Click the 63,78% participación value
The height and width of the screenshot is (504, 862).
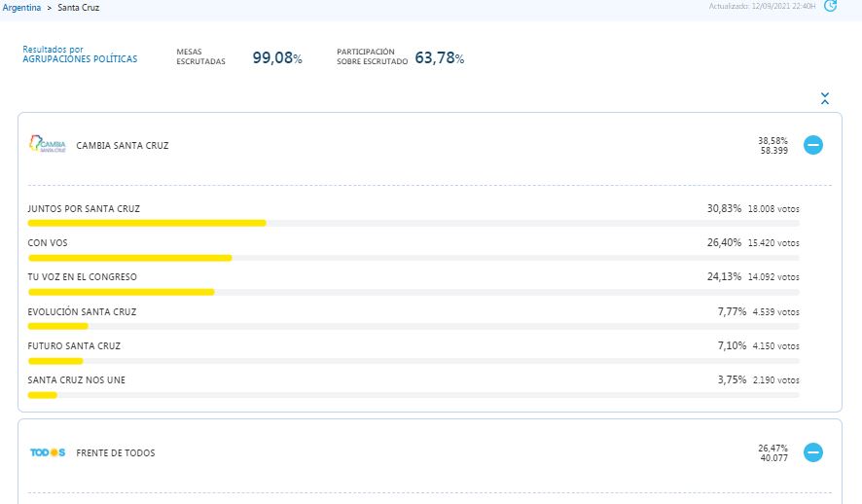point(439,57)
